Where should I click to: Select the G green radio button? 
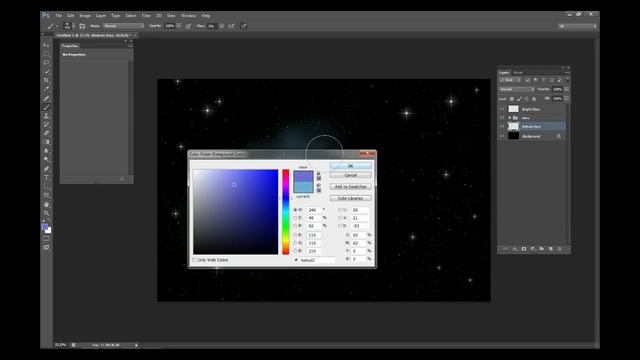[x=296, y=243]
